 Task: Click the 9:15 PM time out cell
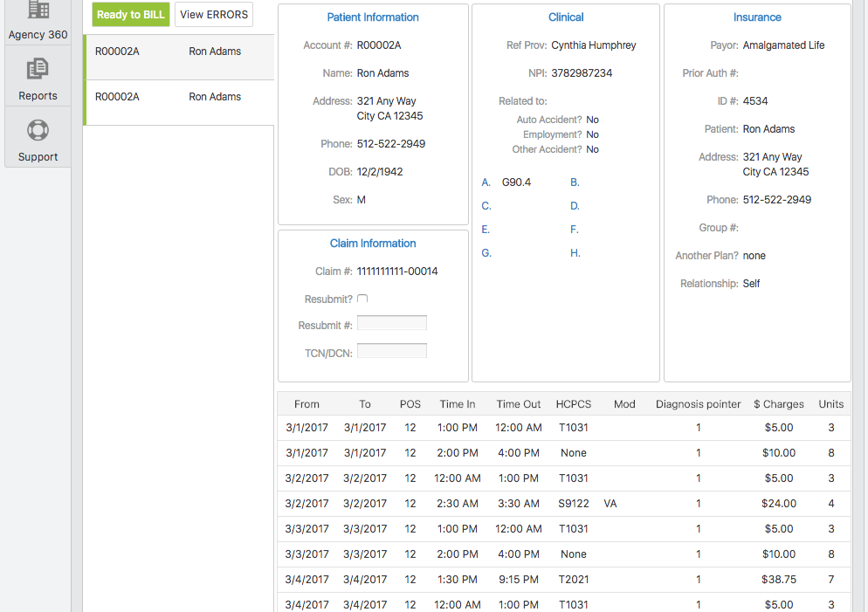(518, 580)
